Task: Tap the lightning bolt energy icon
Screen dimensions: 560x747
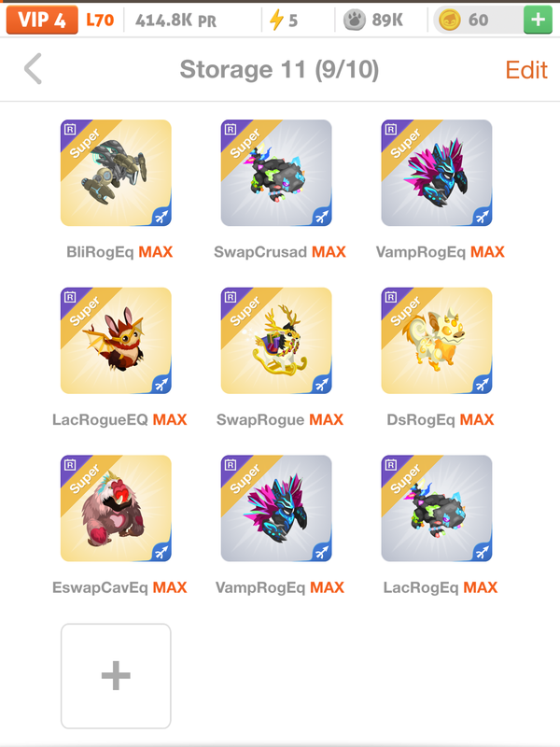Action: pyautogui.click(x=276, y=20)
